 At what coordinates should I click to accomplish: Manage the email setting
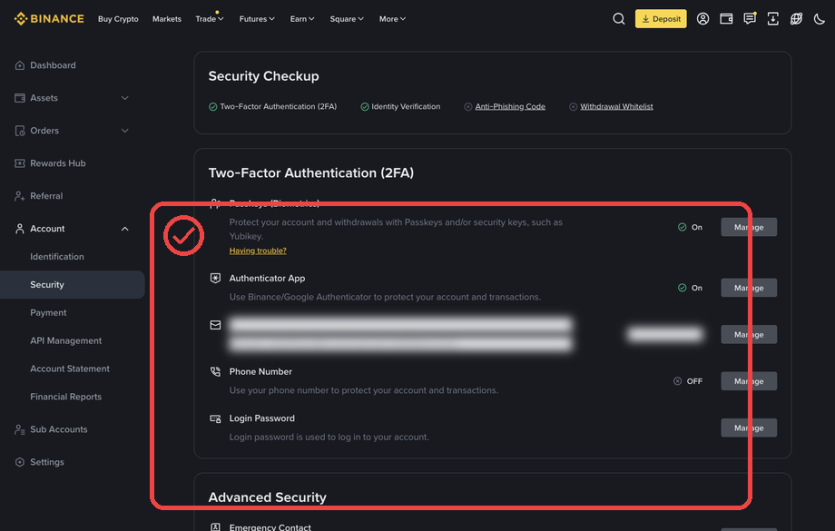click(x=749, y=334)
